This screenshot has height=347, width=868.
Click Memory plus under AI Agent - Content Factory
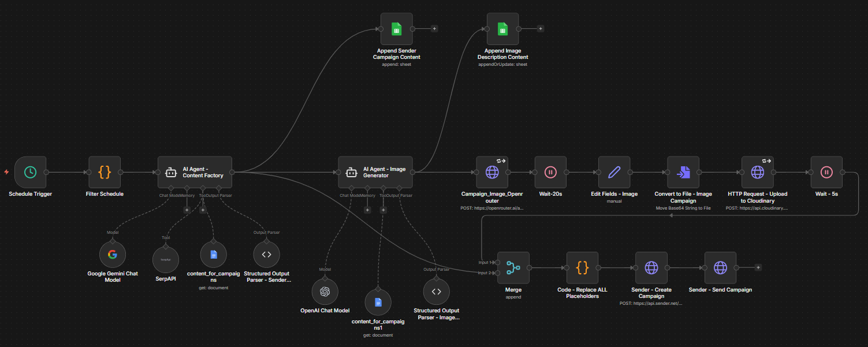pos(187,210)
